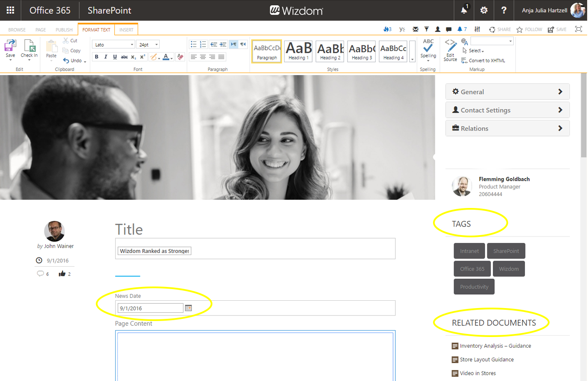
Task: Click the Copy command
Action: point(72,50)
